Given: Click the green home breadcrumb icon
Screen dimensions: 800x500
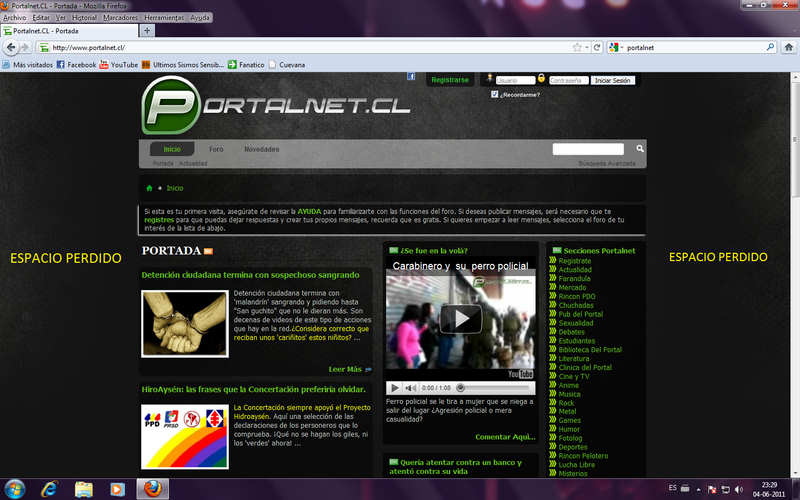Looking at the screenshot, I should (149, 188).
